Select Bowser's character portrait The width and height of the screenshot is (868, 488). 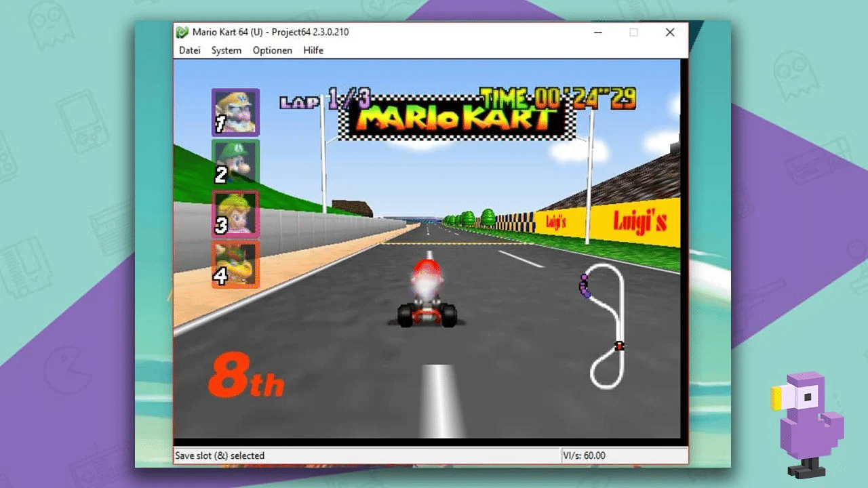click(235, 266)
